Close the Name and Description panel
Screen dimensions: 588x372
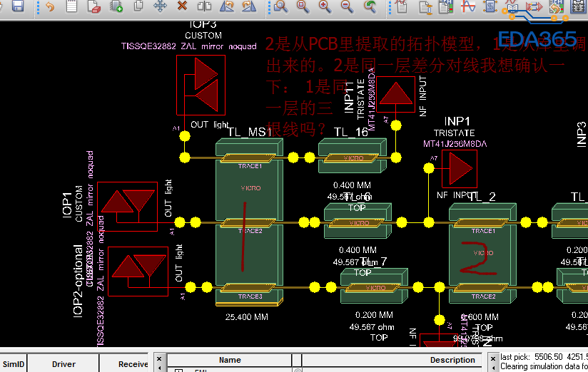point(161,359)
